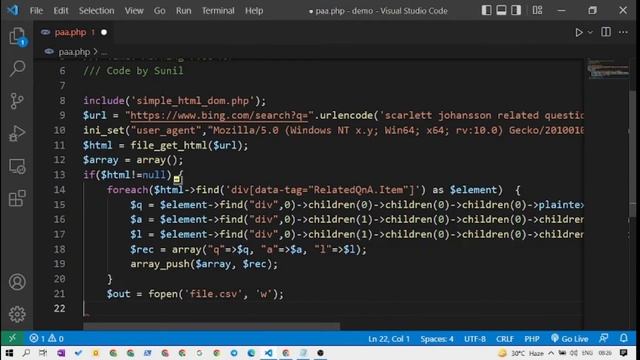Click 'array_push' on line 19

click(160, 264)
